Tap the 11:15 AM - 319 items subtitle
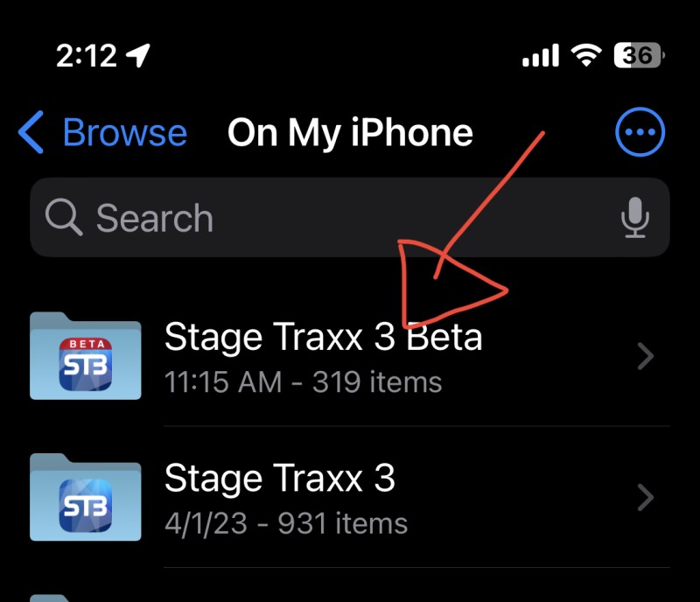 pos(303,382)
